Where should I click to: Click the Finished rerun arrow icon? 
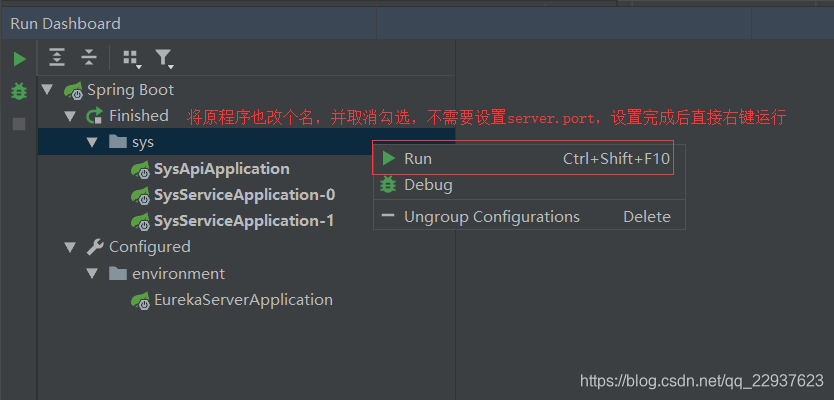pos(95,116)
